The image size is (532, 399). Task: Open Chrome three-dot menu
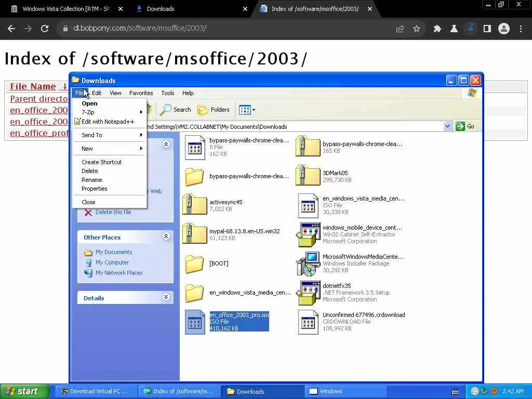point(521,29)
